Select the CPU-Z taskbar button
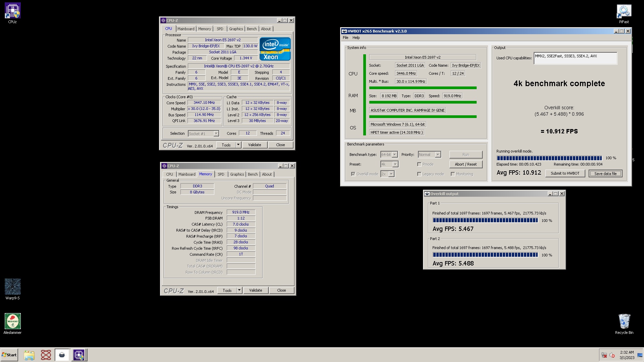 click(x=79, y=355)
